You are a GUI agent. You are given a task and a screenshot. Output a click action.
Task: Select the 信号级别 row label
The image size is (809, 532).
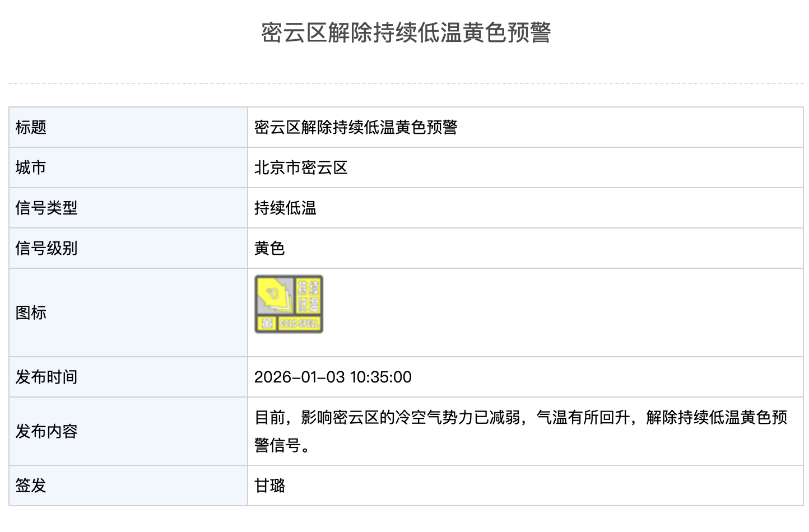click(47, 249)
